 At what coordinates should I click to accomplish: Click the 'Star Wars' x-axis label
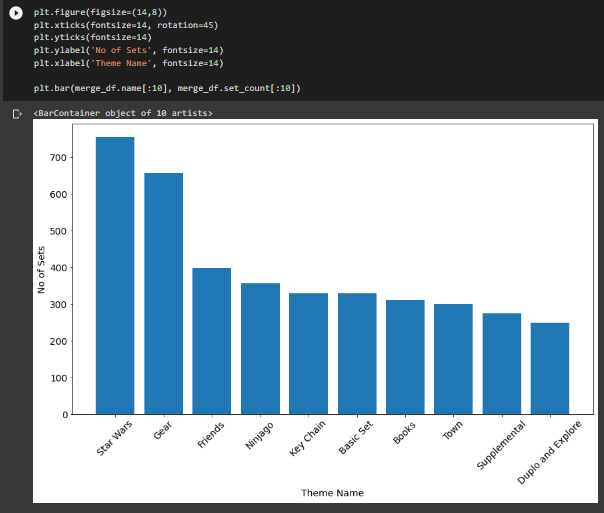tap(114, 438)
